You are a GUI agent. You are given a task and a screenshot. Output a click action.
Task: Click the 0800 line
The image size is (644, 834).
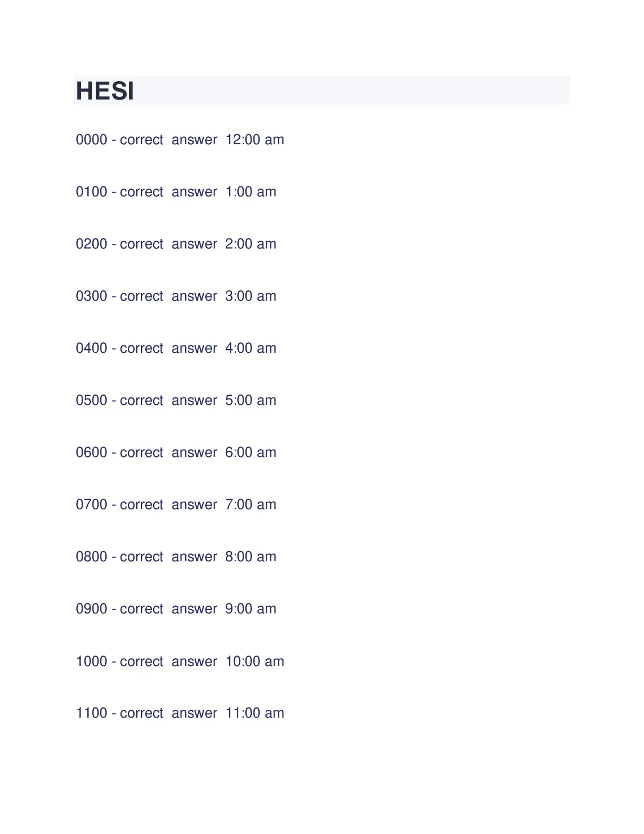tap(176, 557)
